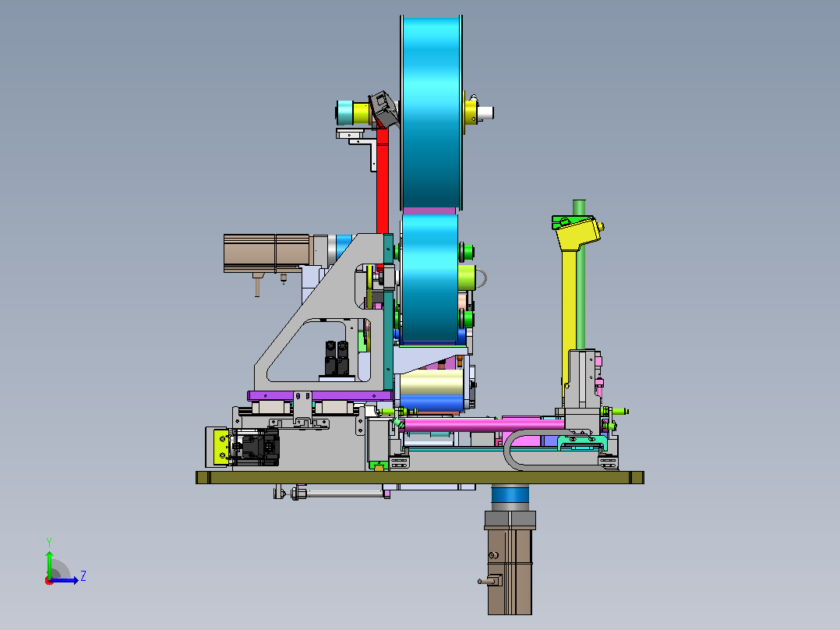Select the large cyan reel at the top

[431, 112]
